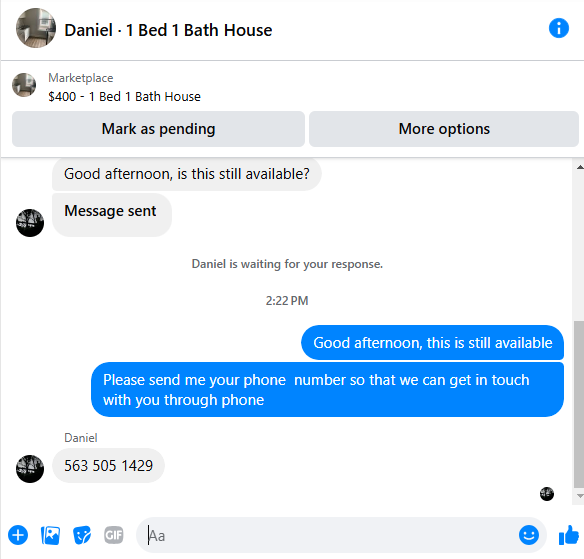Mark the listing as pending

pyautogui.click(x=158, y=129)
